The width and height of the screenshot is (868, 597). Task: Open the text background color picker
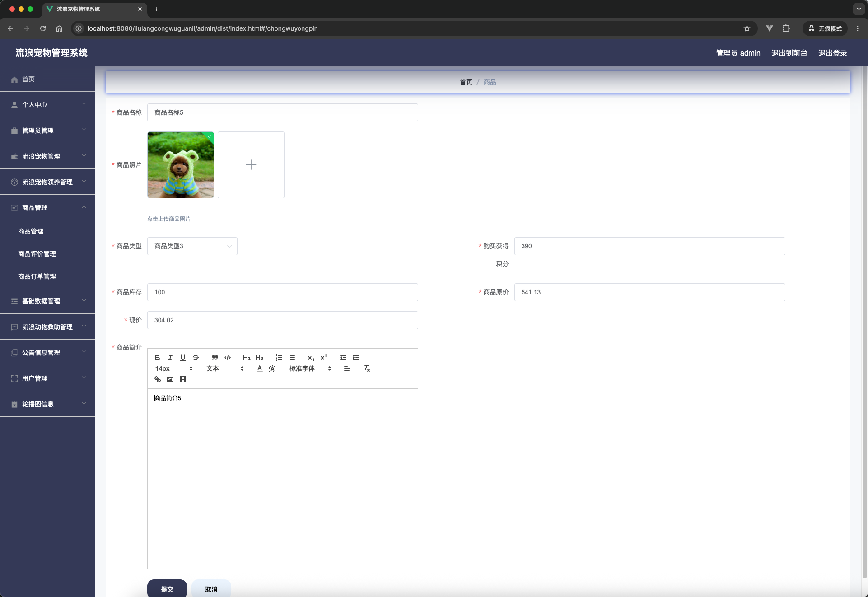pos(272,368)
